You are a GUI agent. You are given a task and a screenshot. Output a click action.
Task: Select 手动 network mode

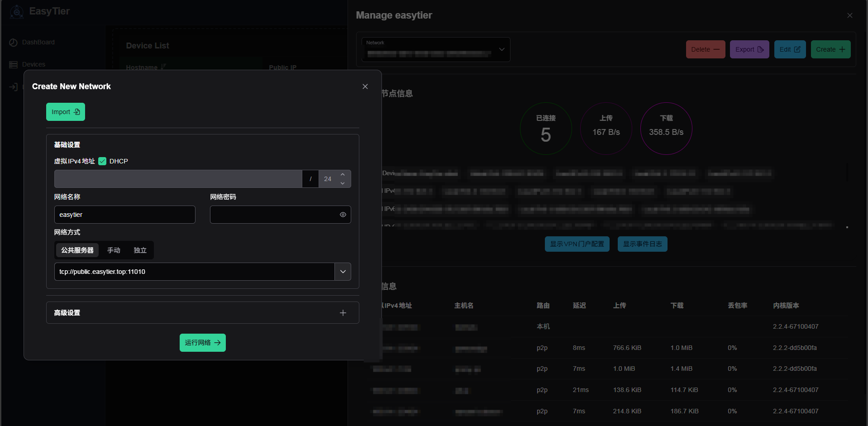pos(114,250)
